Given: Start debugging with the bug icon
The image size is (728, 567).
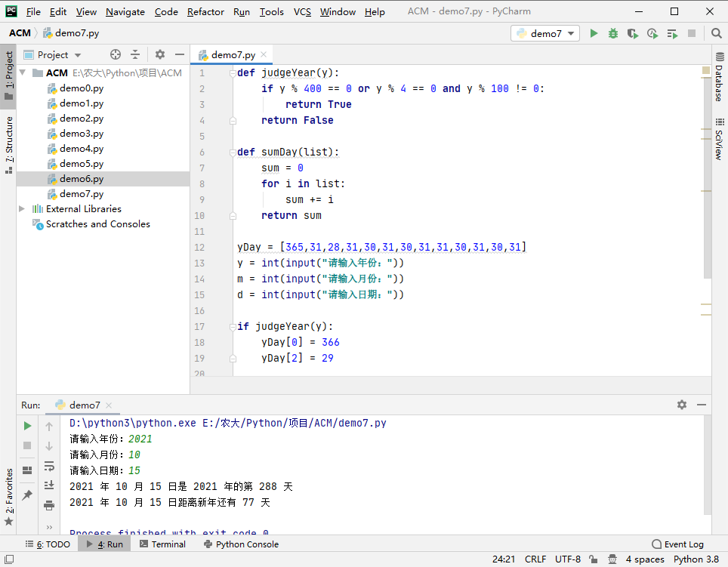Looking at the screenshot, I should 613,33.
